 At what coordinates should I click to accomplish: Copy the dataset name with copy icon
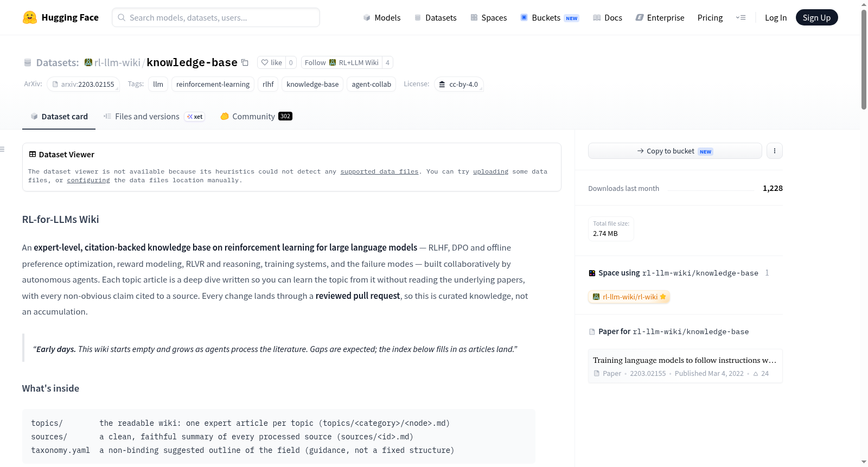tap(245, 62)
